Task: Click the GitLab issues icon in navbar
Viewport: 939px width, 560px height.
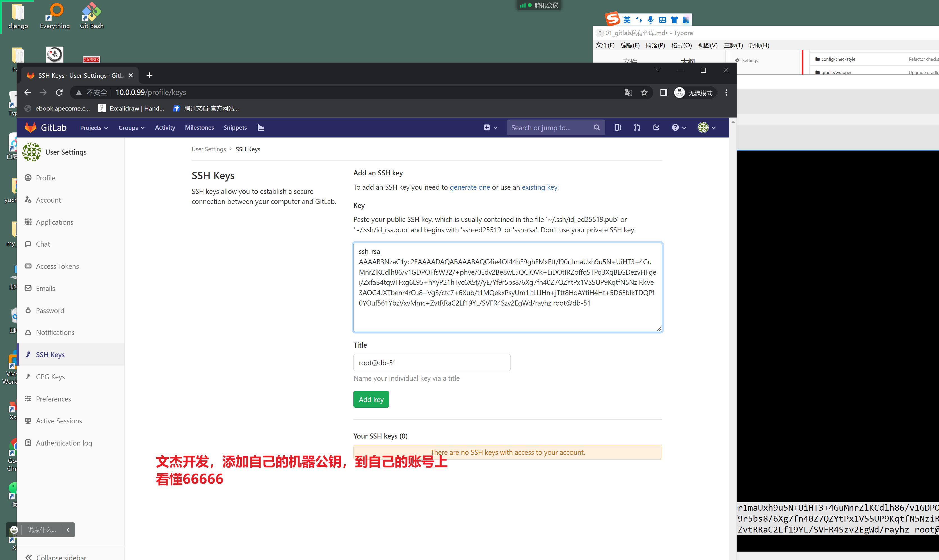Action: tap(617, 128)
